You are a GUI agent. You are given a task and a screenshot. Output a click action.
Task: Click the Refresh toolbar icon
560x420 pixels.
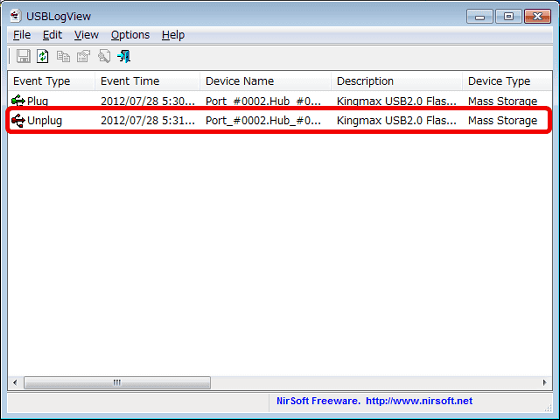(42, 56)
